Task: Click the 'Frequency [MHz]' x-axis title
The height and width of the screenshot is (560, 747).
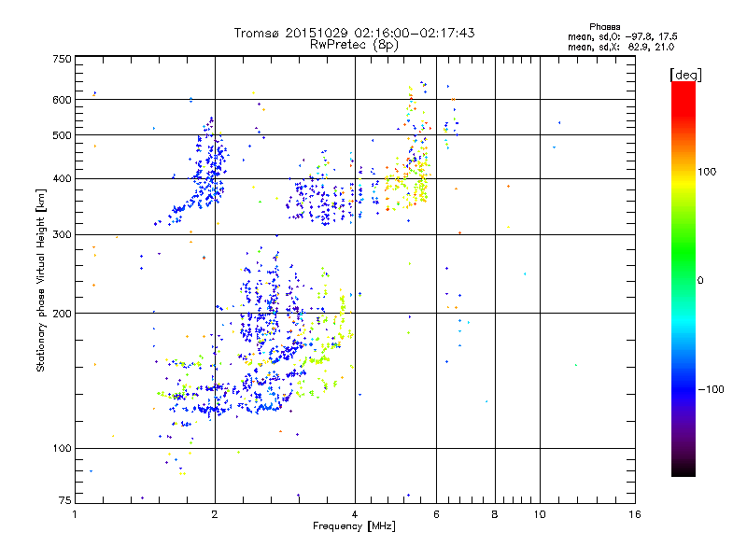Action: [354, 526]
